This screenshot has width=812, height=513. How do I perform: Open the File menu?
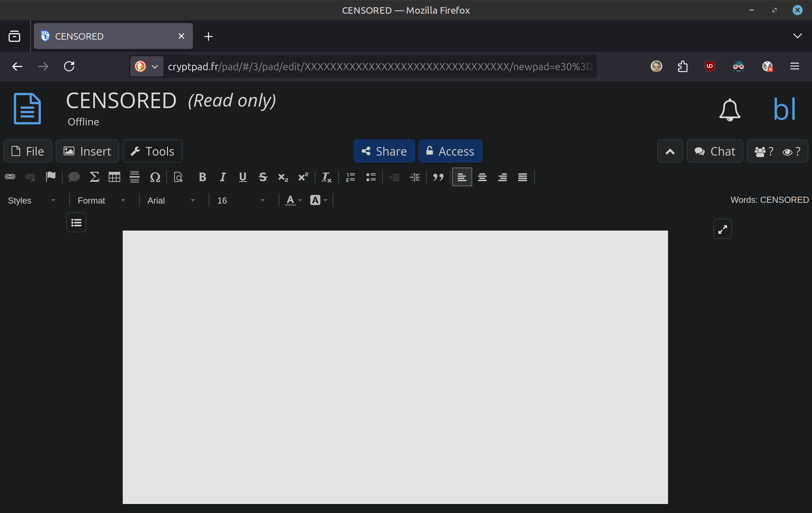click(28, 151)
